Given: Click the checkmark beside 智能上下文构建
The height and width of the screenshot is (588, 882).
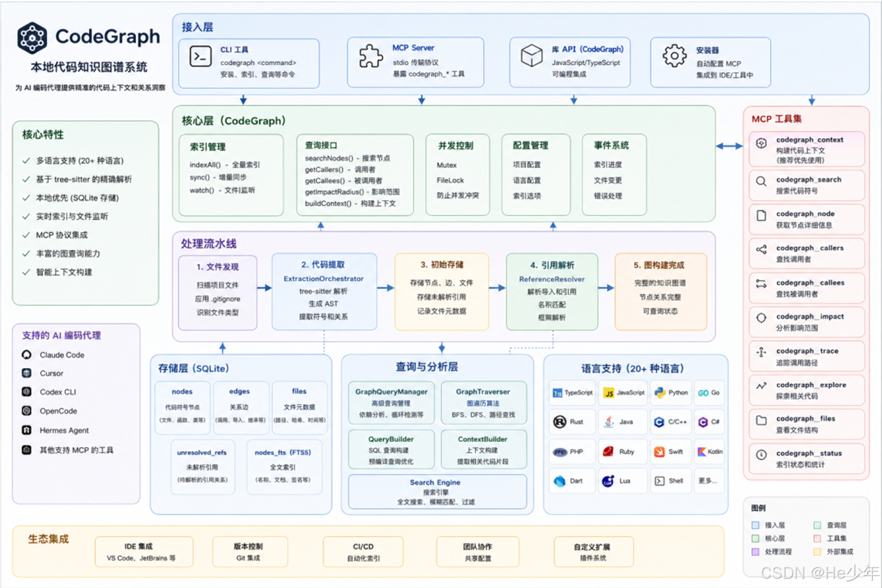Looking at the screenshot, I should tap(26, 272).
